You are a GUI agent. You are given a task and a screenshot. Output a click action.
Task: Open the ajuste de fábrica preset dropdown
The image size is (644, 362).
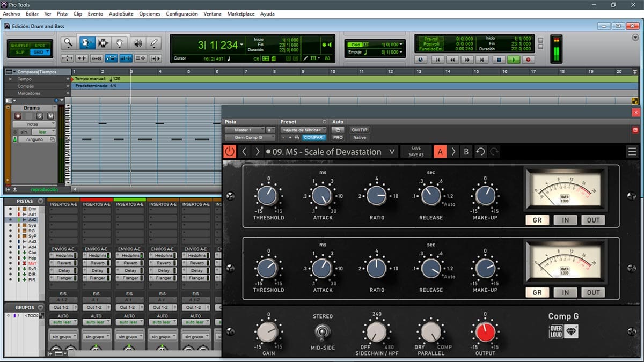[x=303, y=130]
